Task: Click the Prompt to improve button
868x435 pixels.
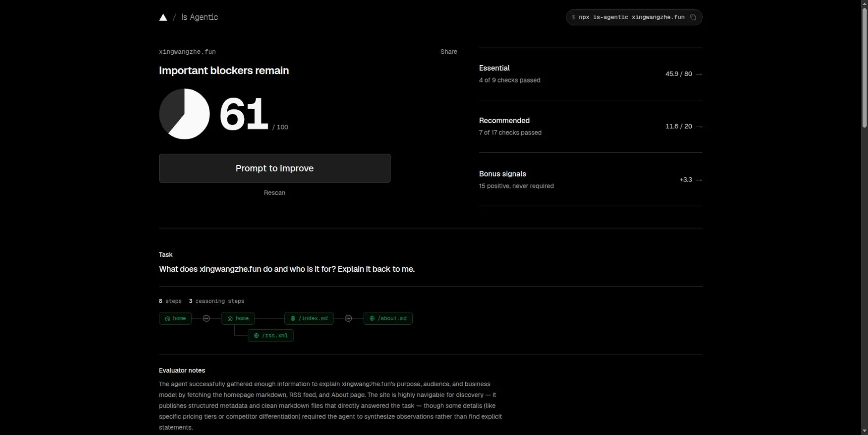Action: 275,168
